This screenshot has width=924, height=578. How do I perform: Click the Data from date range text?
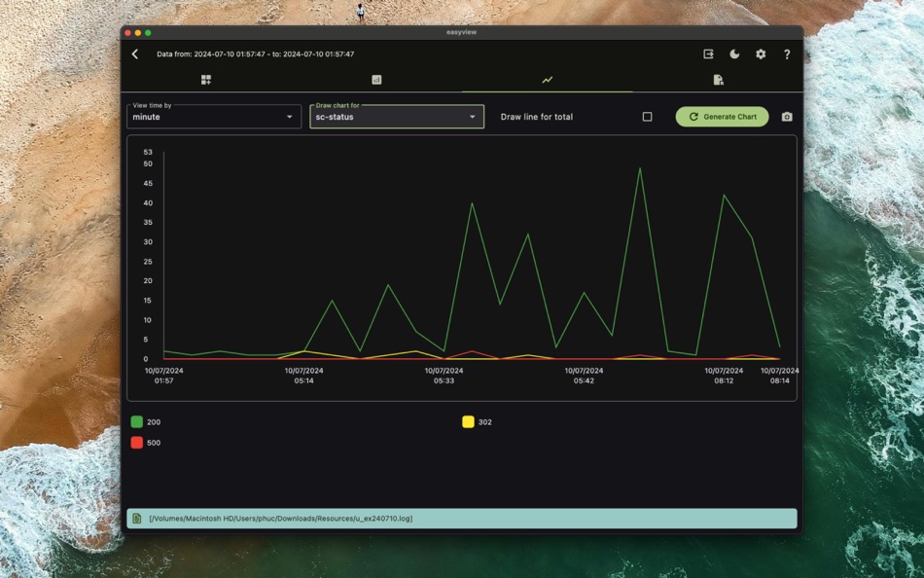click(255, 54)
